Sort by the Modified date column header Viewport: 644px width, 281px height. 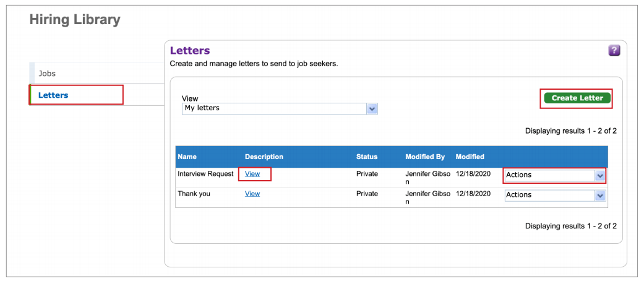point(470,157)
